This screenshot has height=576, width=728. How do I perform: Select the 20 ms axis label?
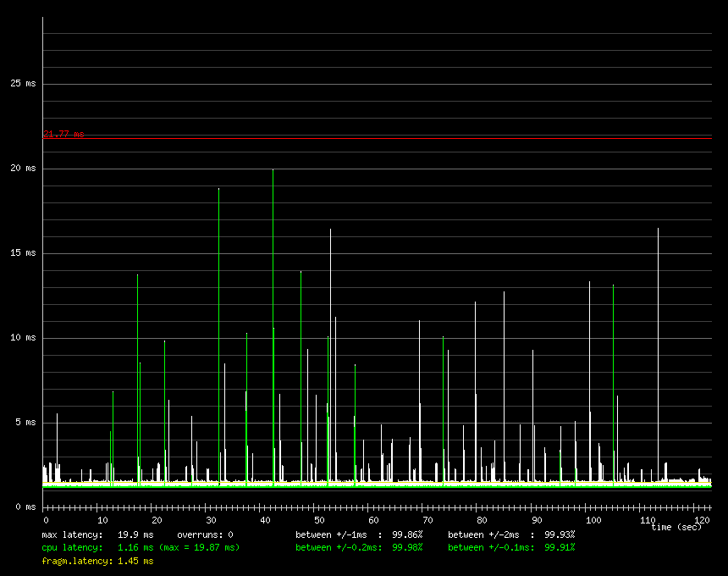pyautogui.click(x=23, y=168)
